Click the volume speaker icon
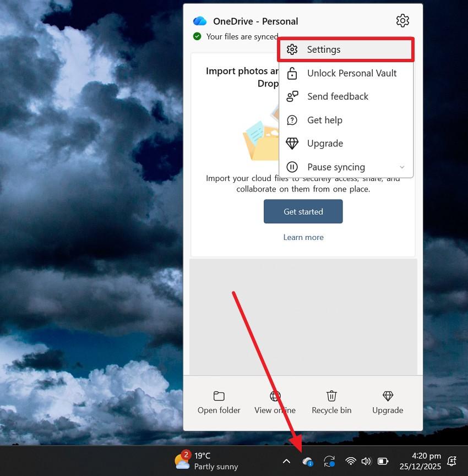The height and width of the screenshot is (476, 468). pos(367,461)
